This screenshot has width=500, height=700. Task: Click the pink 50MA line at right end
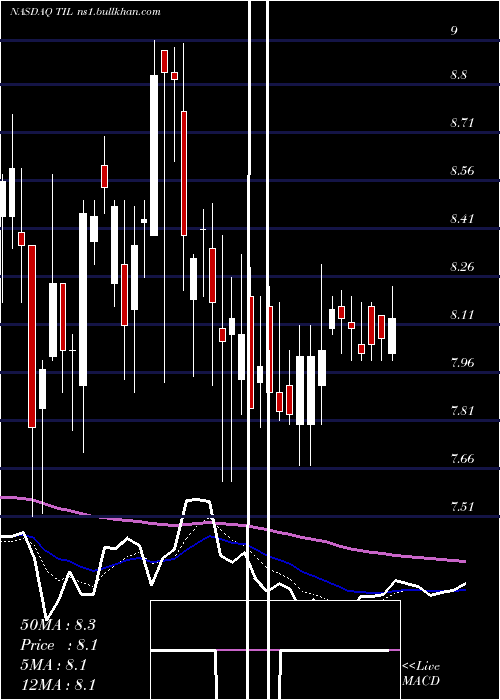pos(462,560)
